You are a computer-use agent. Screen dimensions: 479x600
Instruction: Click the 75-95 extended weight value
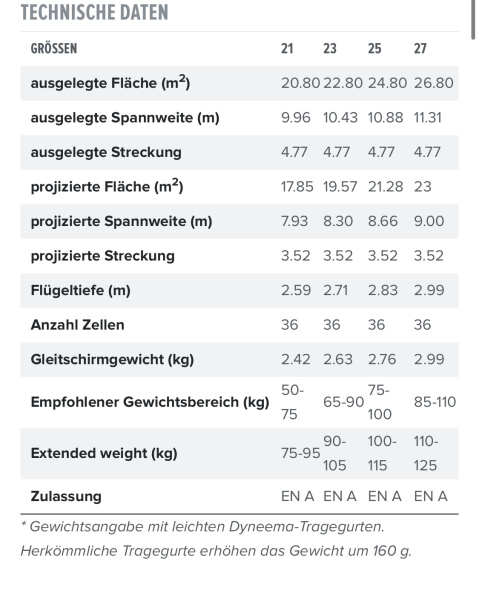[x=301, y=453]
